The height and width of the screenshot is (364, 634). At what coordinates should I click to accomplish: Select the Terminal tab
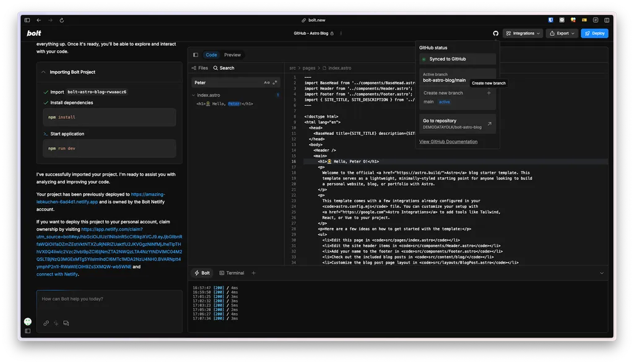click(x=232, y=273)
